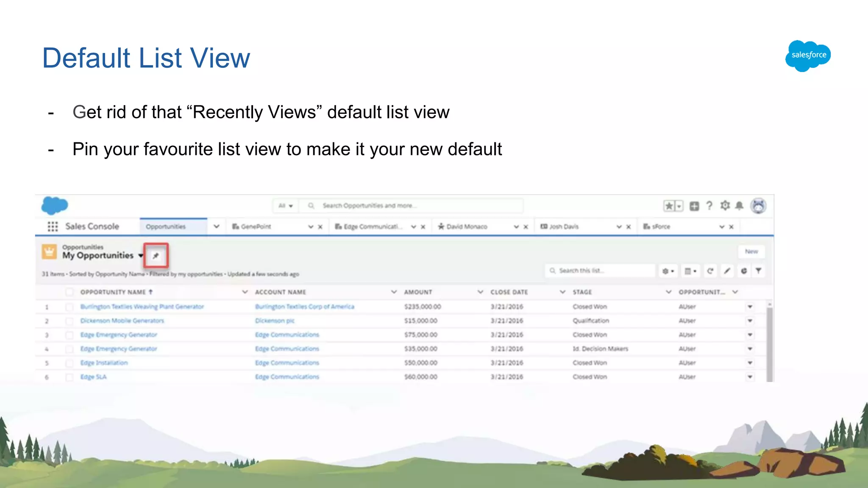Open Burlington Textiles Weaving Plant Generator opportunity
868x488 pixels.
(x=142, y=307)
